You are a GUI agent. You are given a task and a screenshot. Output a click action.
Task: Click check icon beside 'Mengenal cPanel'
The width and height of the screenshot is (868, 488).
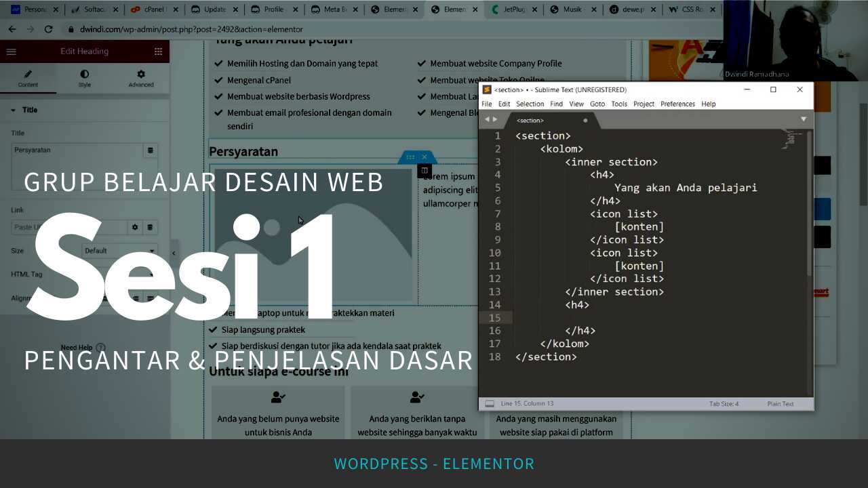(218, 80)
